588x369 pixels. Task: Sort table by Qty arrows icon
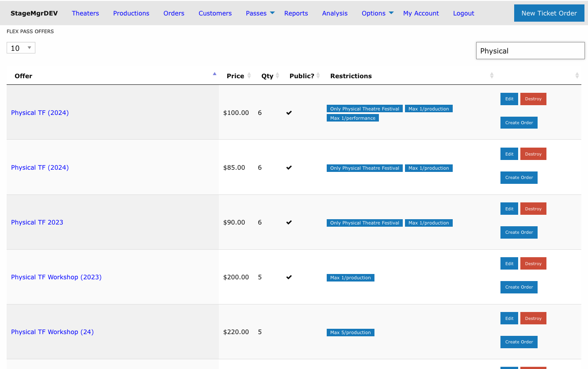[277, 76]
